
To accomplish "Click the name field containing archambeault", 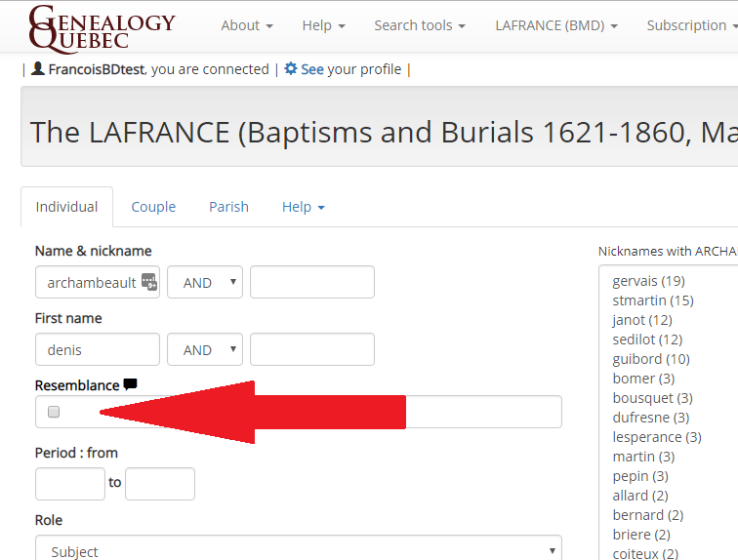I will 98,282.
